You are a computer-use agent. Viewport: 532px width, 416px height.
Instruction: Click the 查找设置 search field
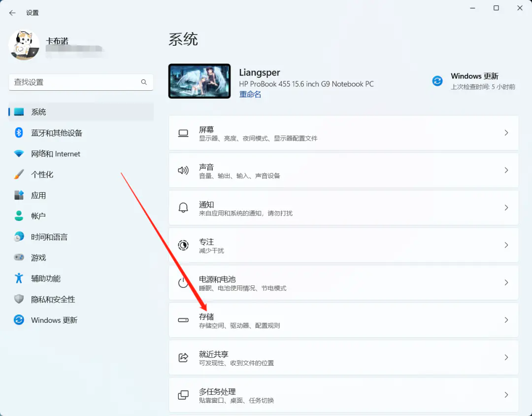(74, 82)
